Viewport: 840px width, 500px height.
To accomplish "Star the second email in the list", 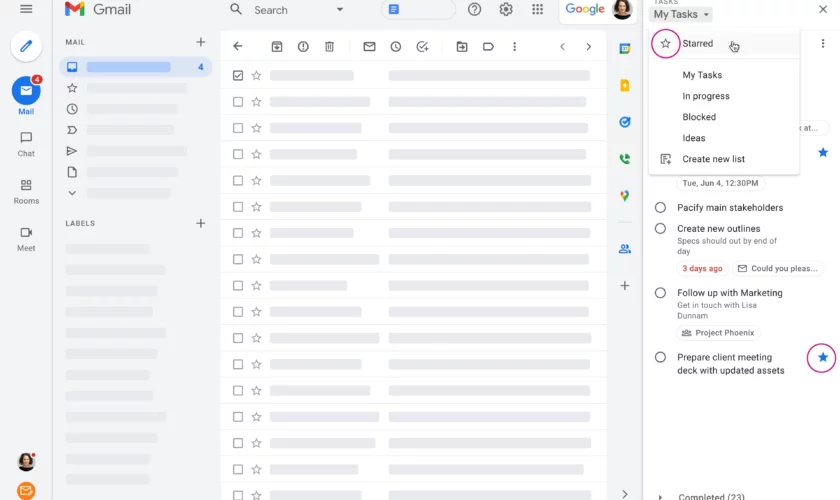I will [x=256, y=102].
